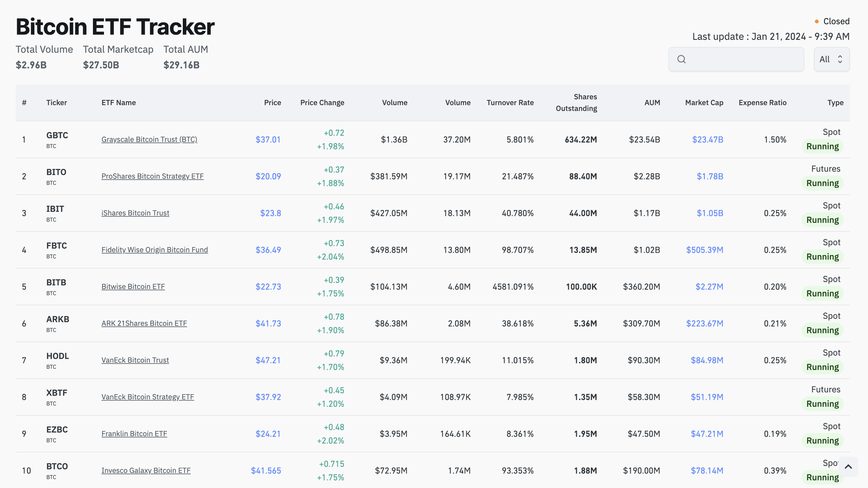Click GBTC market cap value $23.47B
Viewport: 868px width, 488px height.
coord(708,139)
